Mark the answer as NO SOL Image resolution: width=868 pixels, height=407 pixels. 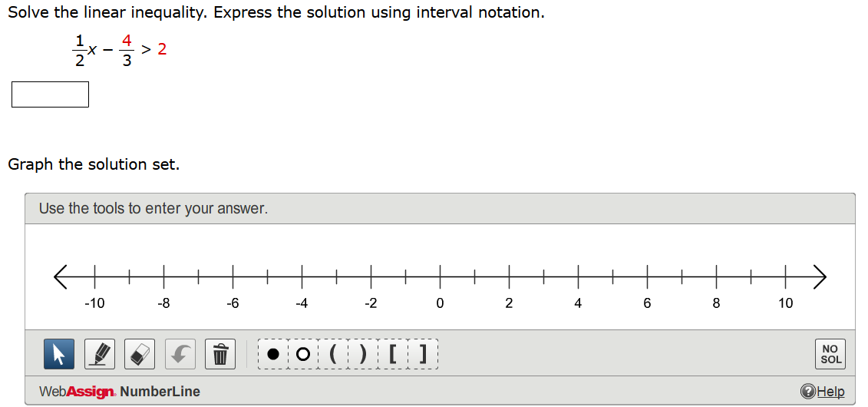pos(830,354)
